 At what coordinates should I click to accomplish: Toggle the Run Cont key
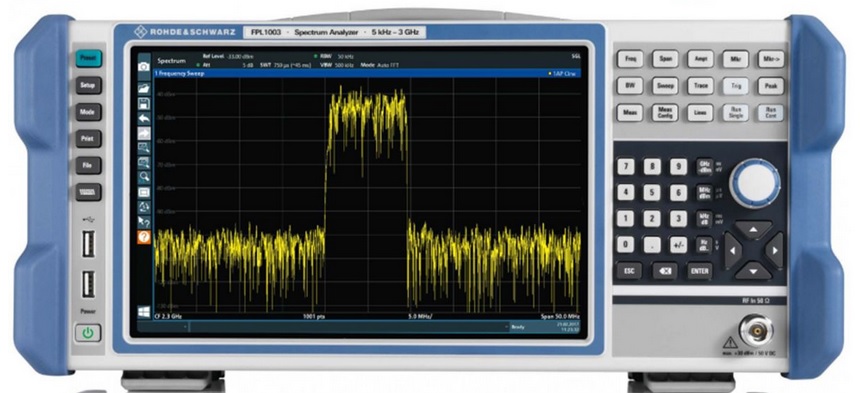pos(771,113)
